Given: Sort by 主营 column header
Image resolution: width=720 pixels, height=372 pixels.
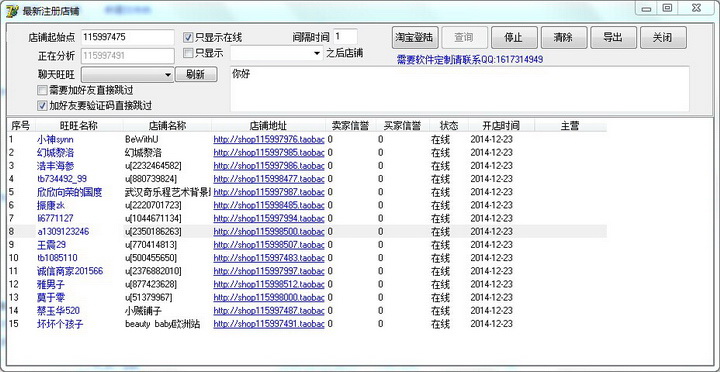Looking at the screenshot, I should [x=570, y=126].
